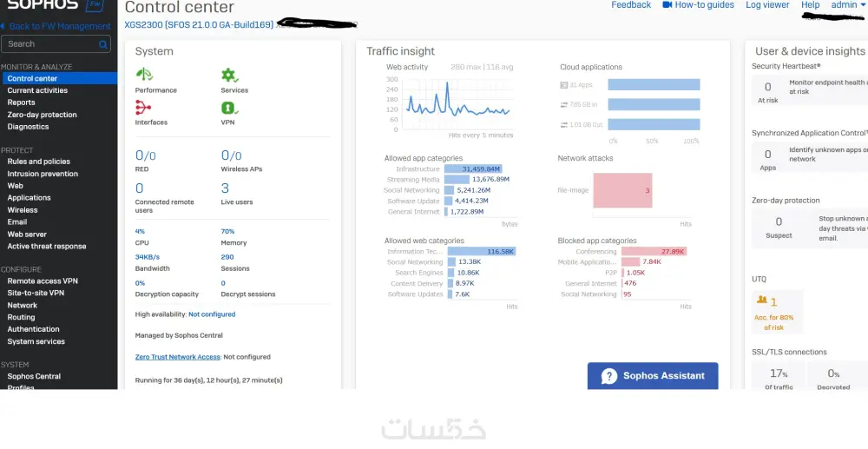Open Current activities menu item
This screenshot has height=449, width=868.
37,90
